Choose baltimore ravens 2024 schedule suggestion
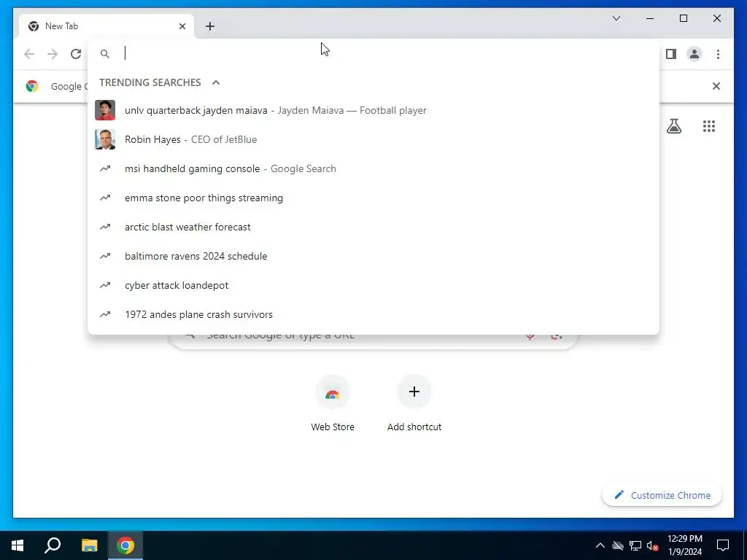 pos(373,256)
